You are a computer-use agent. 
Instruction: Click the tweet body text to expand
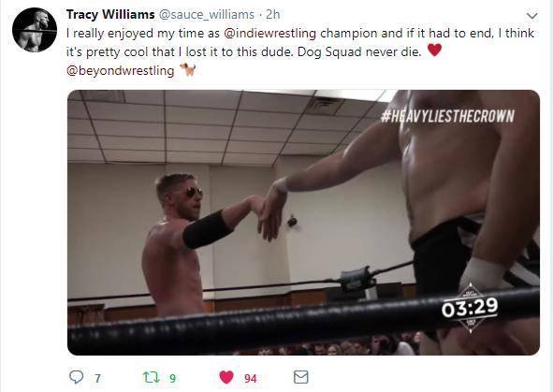coord(300,51)
